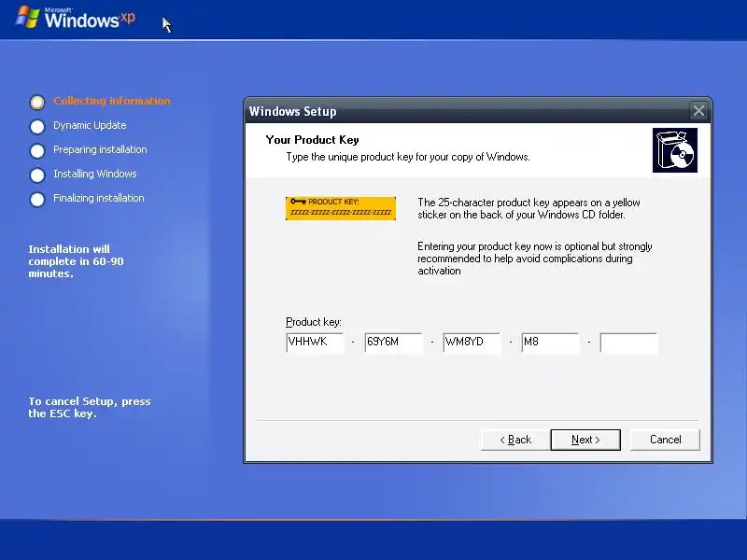Click the fourth product key field M8
The image size is (747, 560).
[550, 342]
